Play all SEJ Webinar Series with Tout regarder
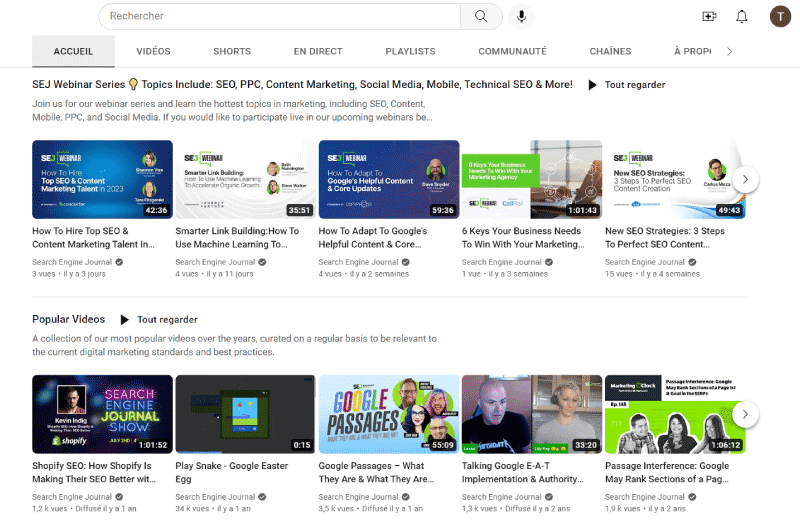Viewport: 800px width, 530px height. pyautogui.click(x=627, y=85)
